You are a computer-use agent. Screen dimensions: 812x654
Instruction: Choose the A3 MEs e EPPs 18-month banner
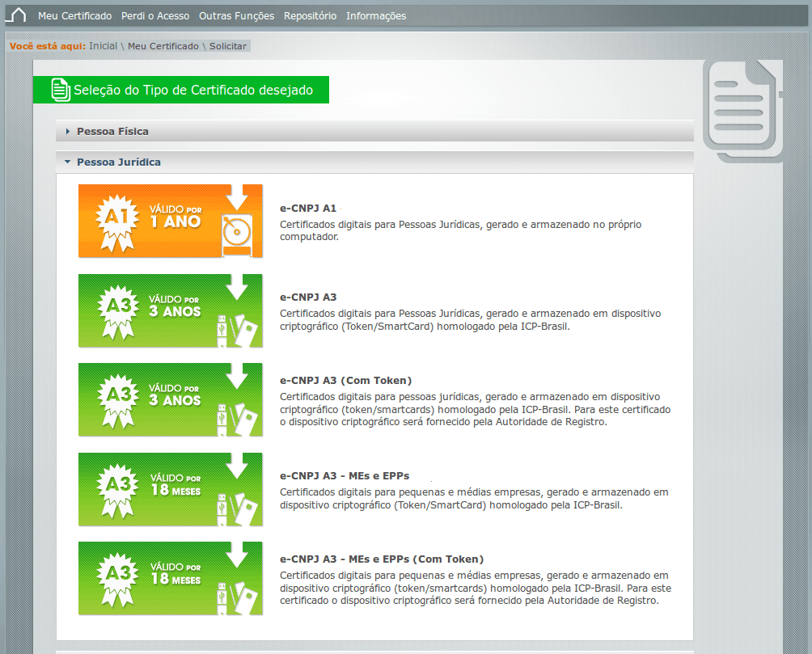[171, 489]
